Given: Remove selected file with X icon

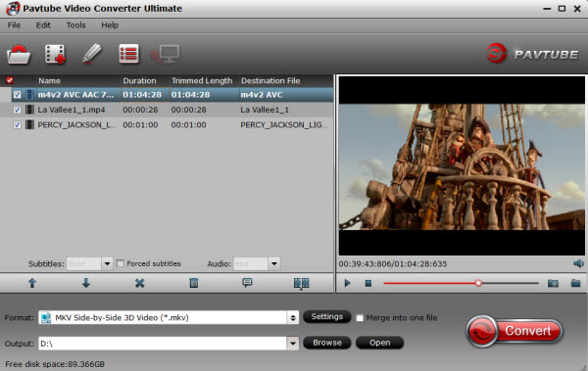Looking at the screenshot, I should 139,283.
